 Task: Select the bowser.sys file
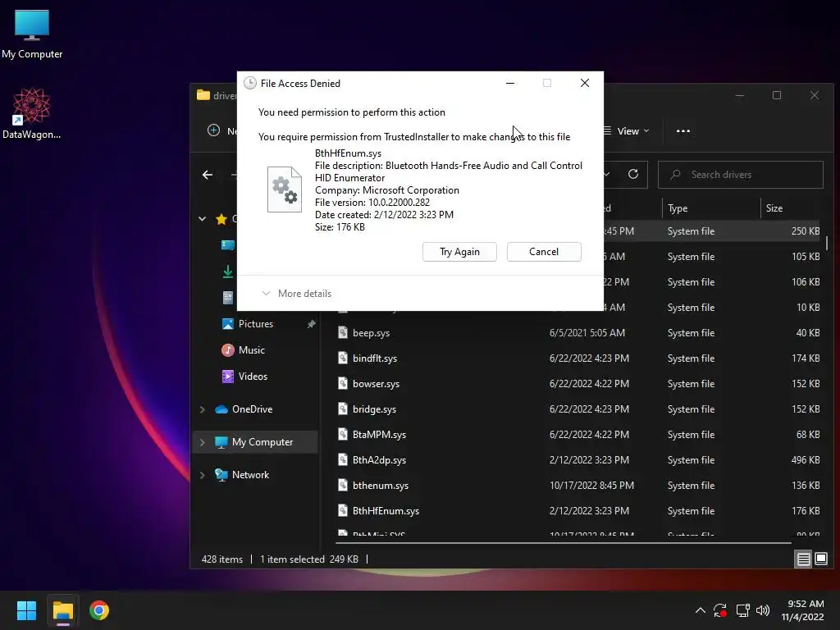[376, 384]
